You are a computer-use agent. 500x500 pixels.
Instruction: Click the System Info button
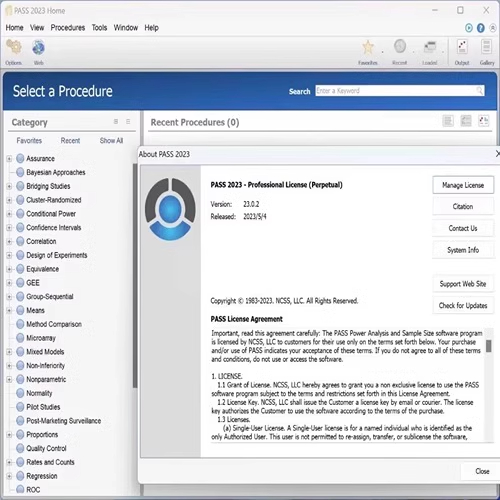(463, 250)
